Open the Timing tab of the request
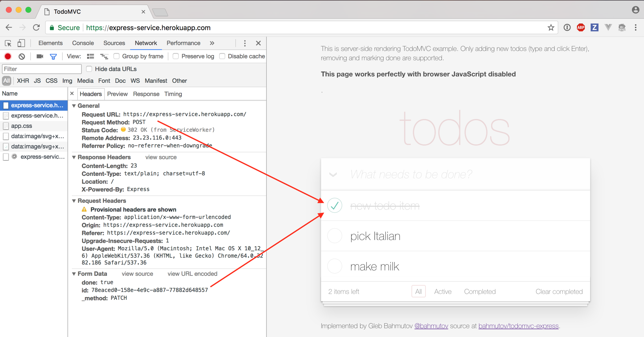The image size is (644, 337). [173, 94]
